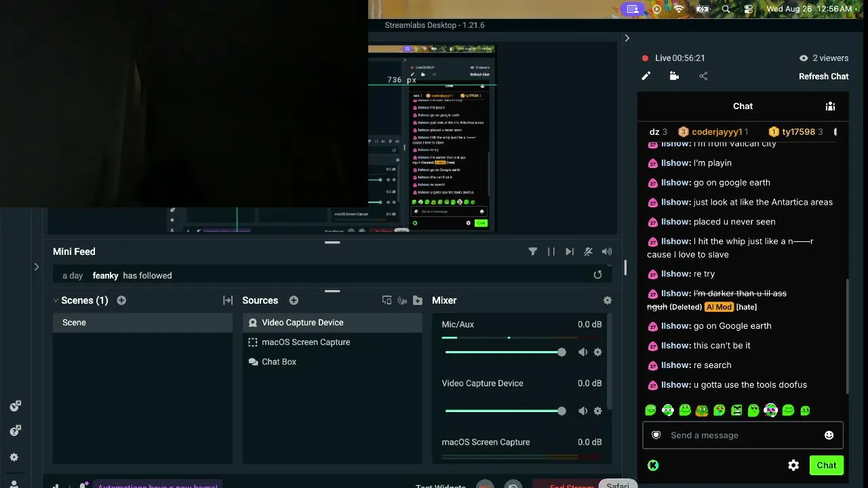
Task: Replay the feanky follow alert
Action: [x=597, y=274]
